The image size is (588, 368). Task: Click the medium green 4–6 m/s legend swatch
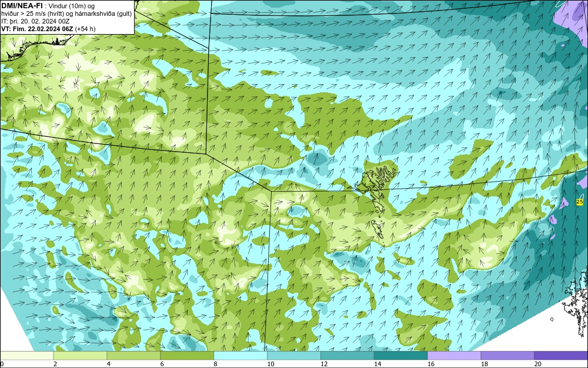click(133, 356)
